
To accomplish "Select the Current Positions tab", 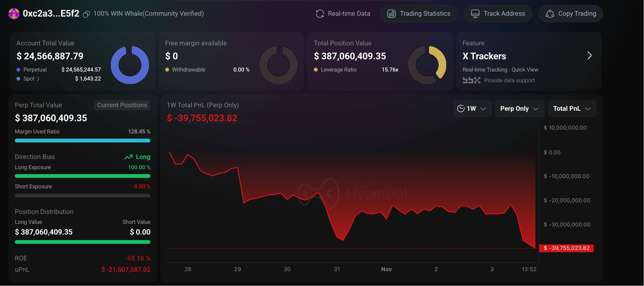I will click(x=122, y=105).
